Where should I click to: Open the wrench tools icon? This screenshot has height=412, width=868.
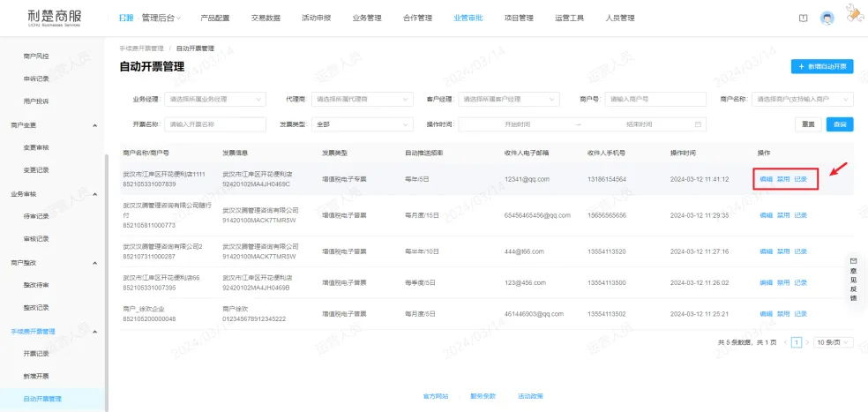coord(855,15)
